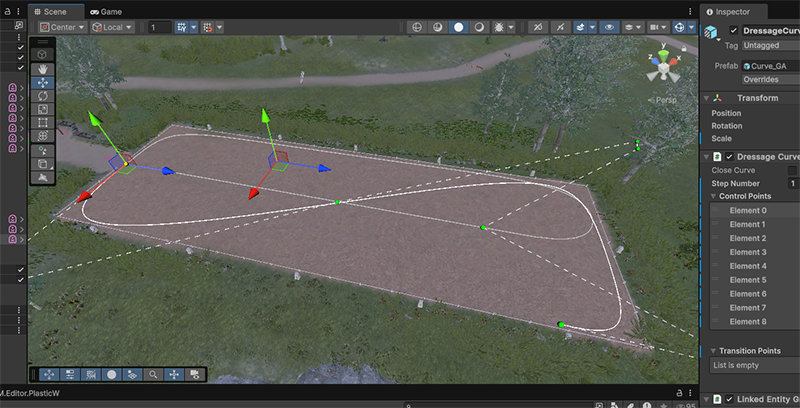Image resolution: width=800 pixels, height=408 pixels.
Task: Disable the Dressage Curve component checkbox
Action: point(729,157)
